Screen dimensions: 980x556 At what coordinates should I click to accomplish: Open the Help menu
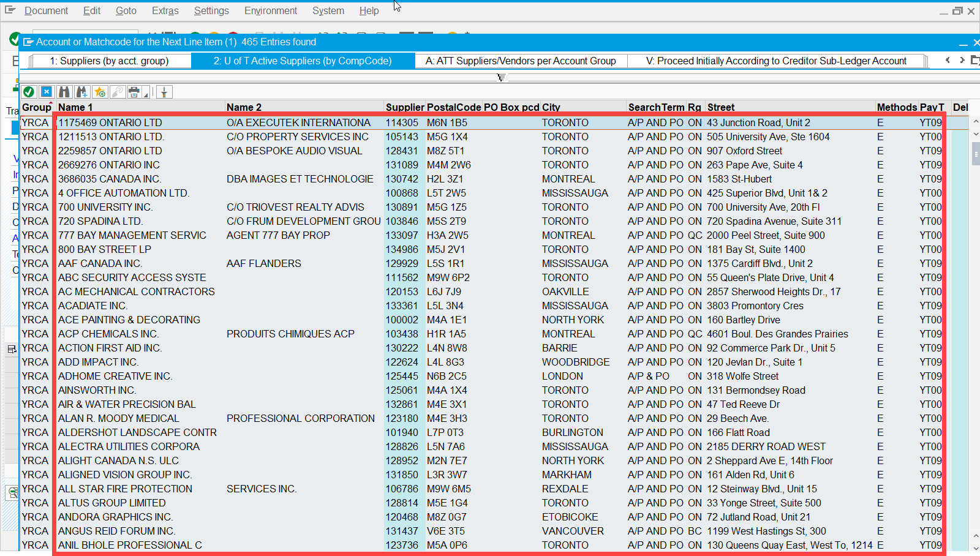tap(369, 10)
